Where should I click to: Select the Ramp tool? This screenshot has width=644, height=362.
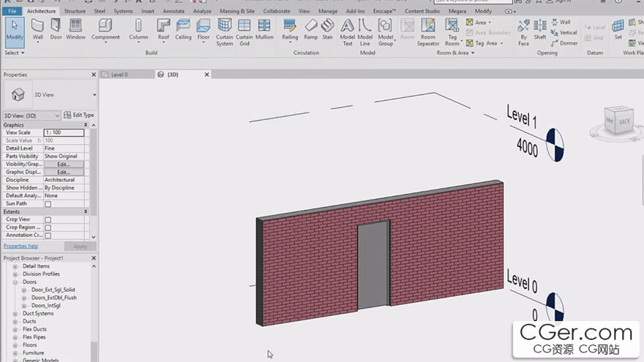(x=310, y=29)
